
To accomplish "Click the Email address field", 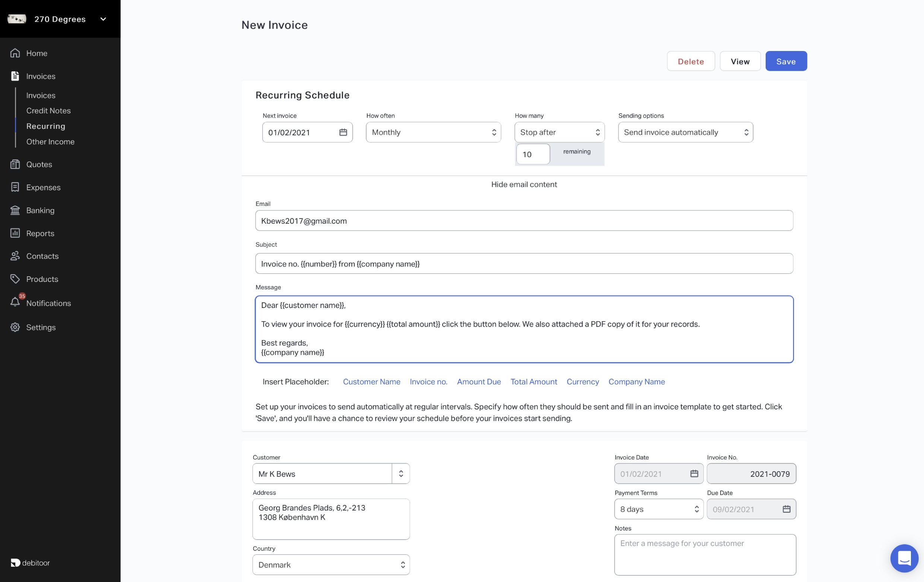I will 524,220.
